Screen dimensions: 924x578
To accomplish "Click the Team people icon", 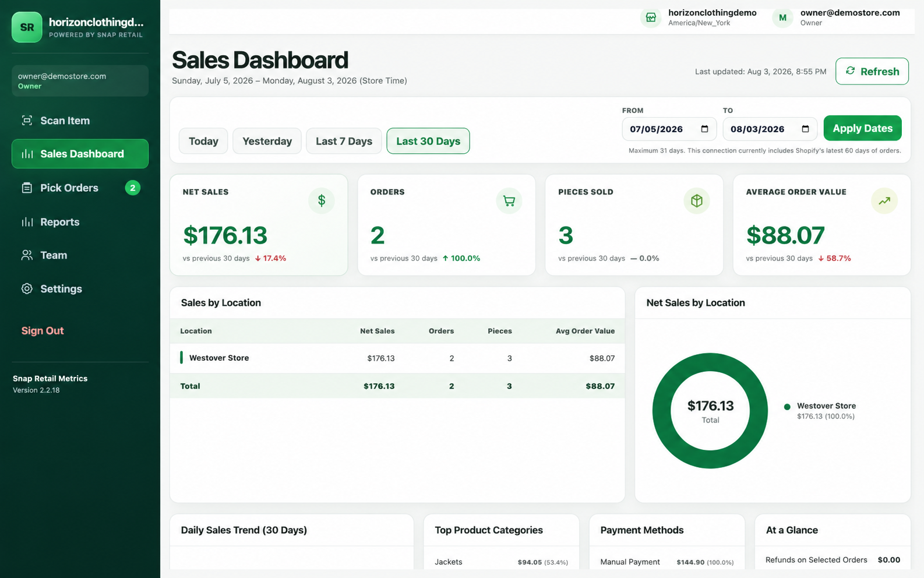I will [27, 255].
